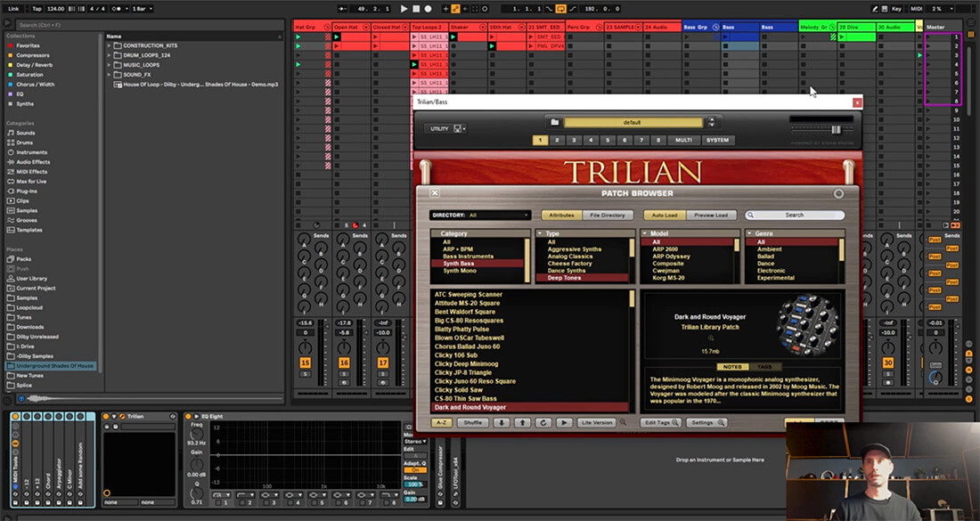Click the previous patch up-arrow button
This screenshot has width=980, height=521.
pyautogui.click(x=522, y=423)
